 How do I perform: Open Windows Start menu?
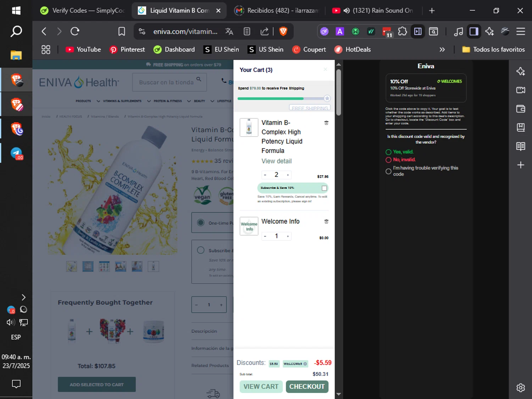16,11
